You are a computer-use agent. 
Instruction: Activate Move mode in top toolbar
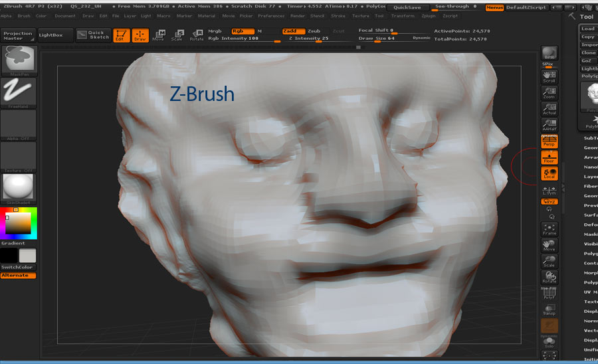(158, 35)
